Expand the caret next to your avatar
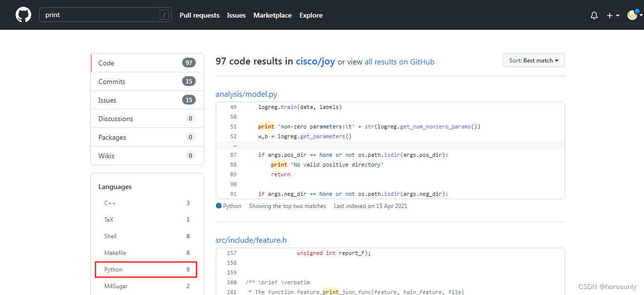The width and height of the screenshot is (644, 295). pyautogui.click(x=640, y=15)
